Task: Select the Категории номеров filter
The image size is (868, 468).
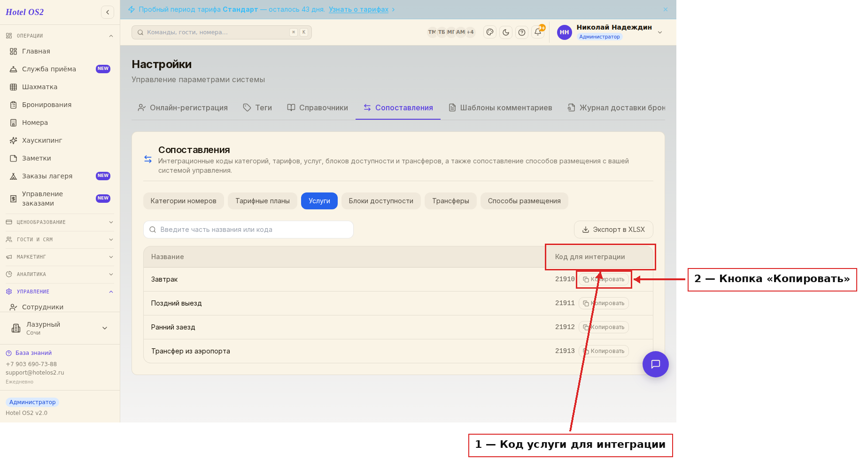Action: pos(184,201)
